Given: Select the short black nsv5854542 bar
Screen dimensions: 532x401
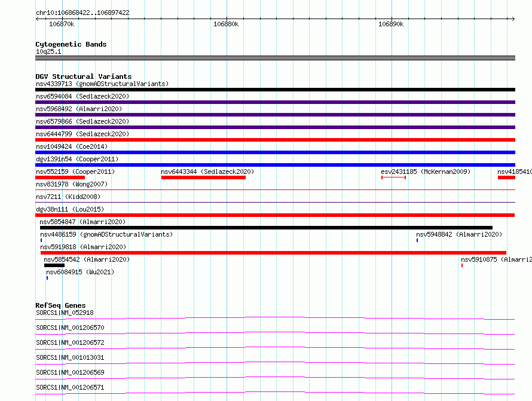Looking at the screenshot, I should click(54, 265).
